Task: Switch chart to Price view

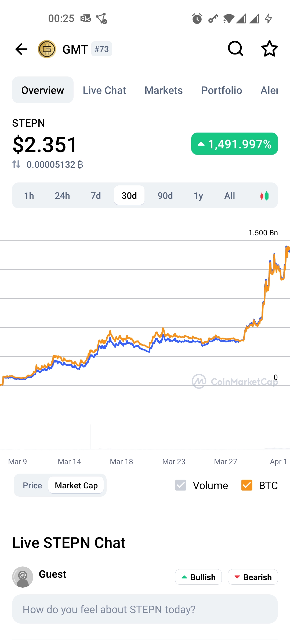Action: pos(32,485)
